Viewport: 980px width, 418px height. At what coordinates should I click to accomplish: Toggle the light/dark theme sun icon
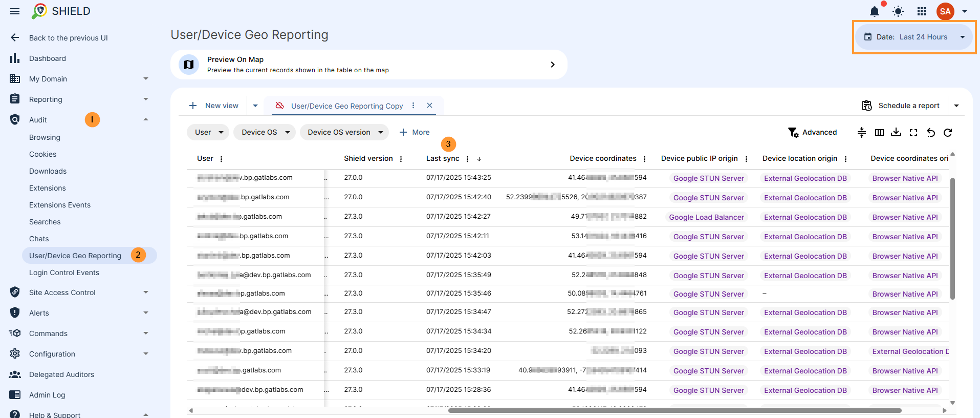click(x=898, y=11)
